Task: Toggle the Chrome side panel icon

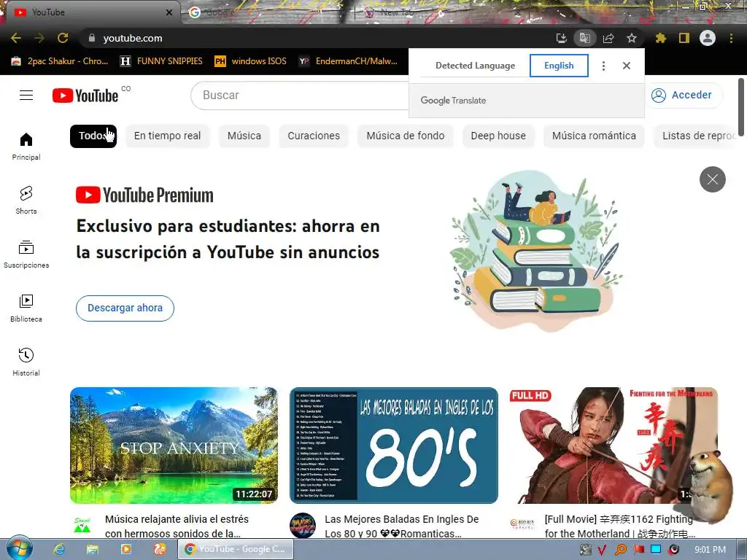Action: (684, 38)
